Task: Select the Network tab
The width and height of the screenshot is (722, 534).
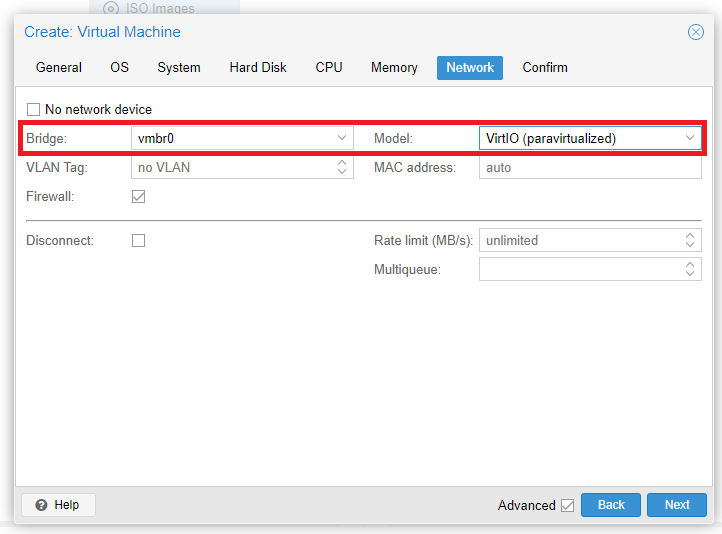Action: click(470, 68)
